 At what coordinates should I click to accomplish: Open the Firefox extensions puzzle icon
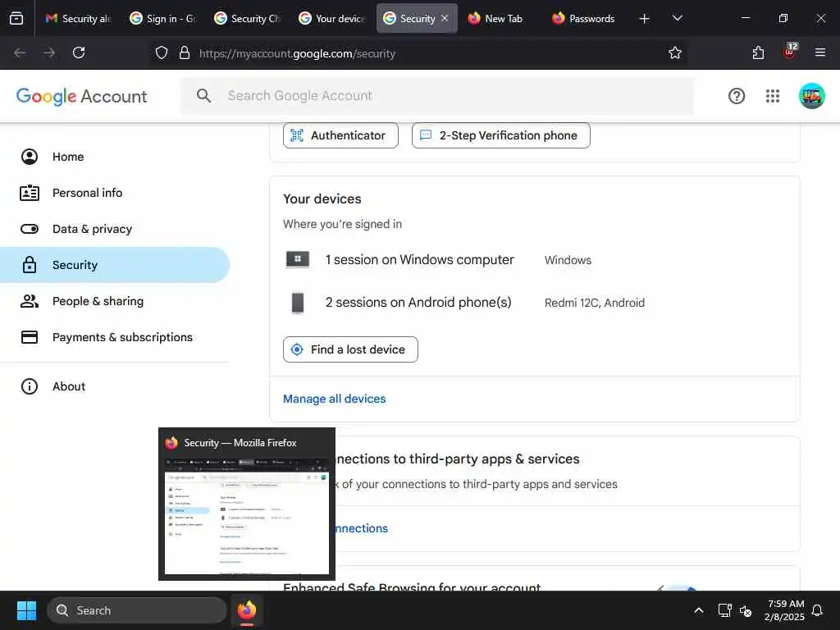pos(758,53)
